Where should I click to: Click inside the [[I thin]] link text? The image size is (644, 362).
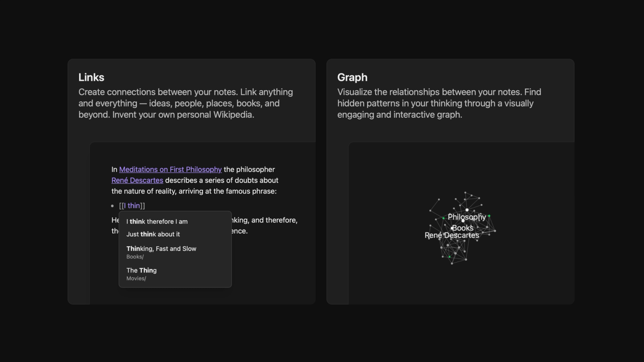pos(132,206)
